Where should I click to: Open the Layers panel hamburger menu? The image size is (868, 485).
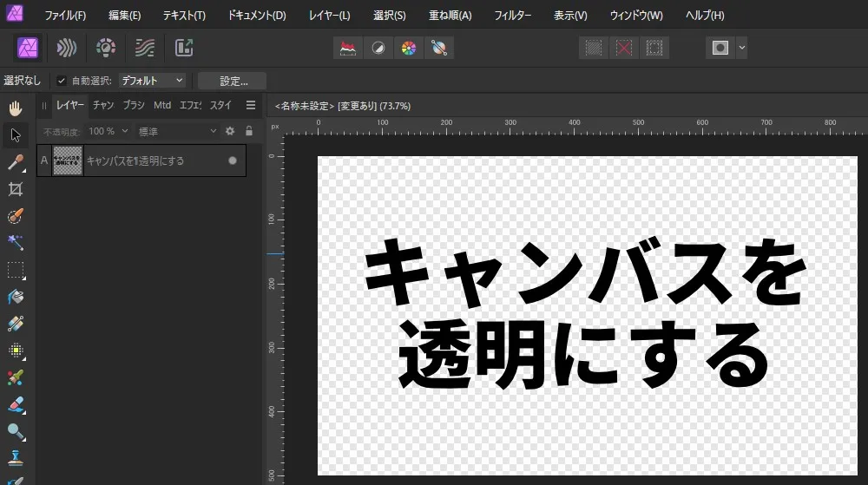[x=251, y=105]
